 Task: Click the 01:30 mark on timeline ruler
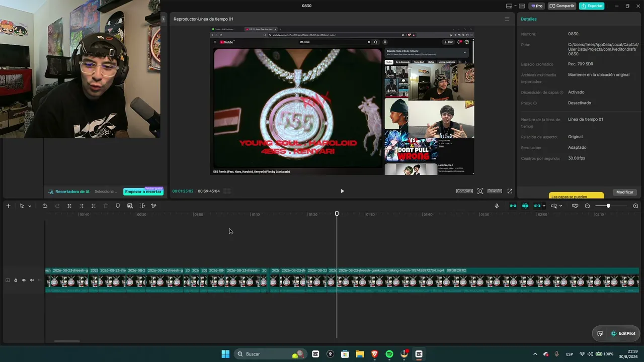tap(370, 215)
